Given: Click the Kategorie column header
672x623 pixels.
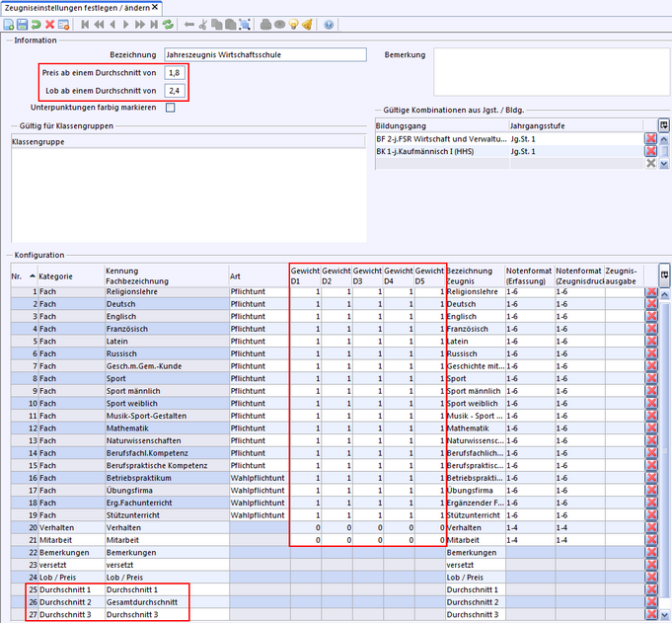Looking at the screenshot, I should 56,275.
